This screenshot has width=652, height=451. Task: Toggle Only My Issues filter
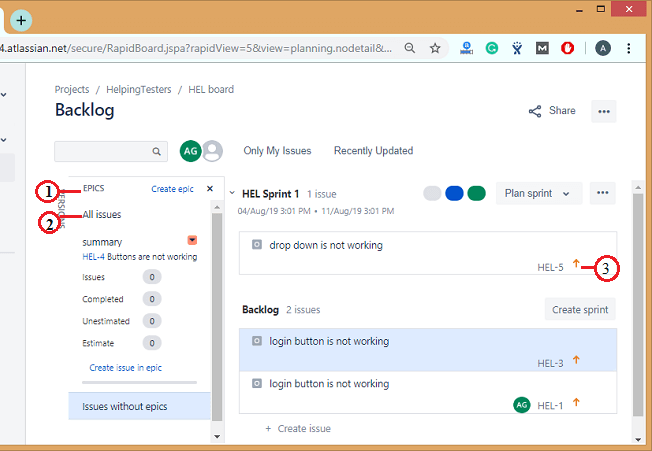(277, 150)
